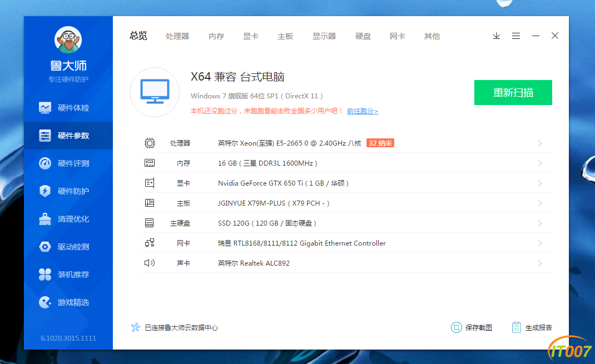Expand the 16 GB memory row chevron
Screen dimensions: 595x364
(x=539, y=163)
